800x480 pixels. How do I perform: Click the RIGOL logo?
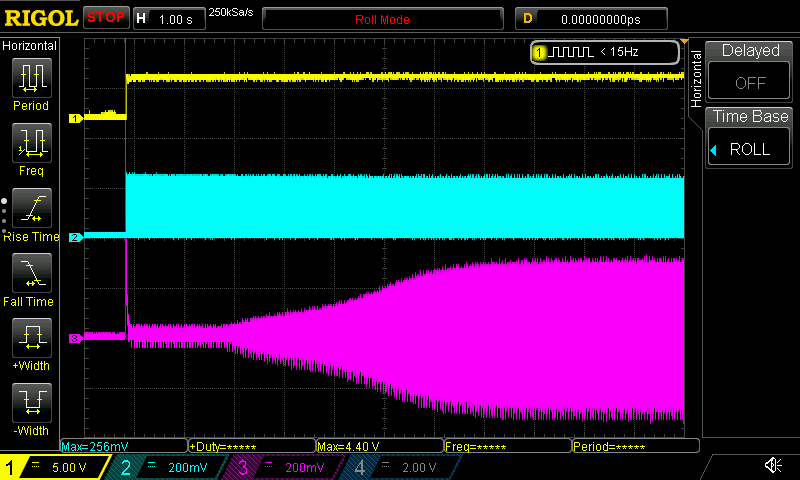click(x=40, y=18)
